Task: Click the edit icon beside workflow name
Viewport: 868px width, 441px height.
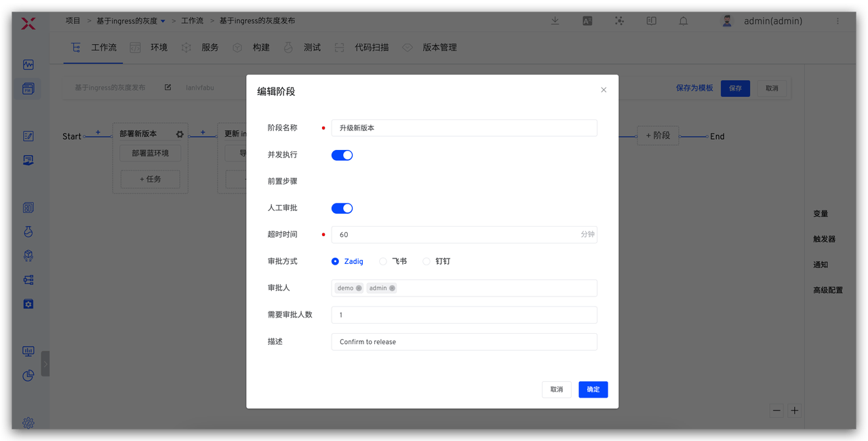Action: coord(168,88)
